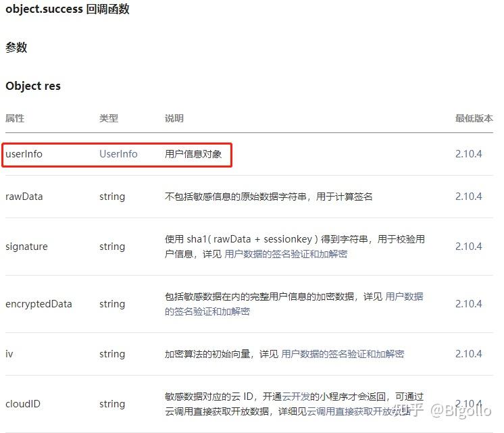The height and width of the screenshot is (433, 504).
Task: Open encryptedData row's 用户数据 link
Action: coord(404,297)
